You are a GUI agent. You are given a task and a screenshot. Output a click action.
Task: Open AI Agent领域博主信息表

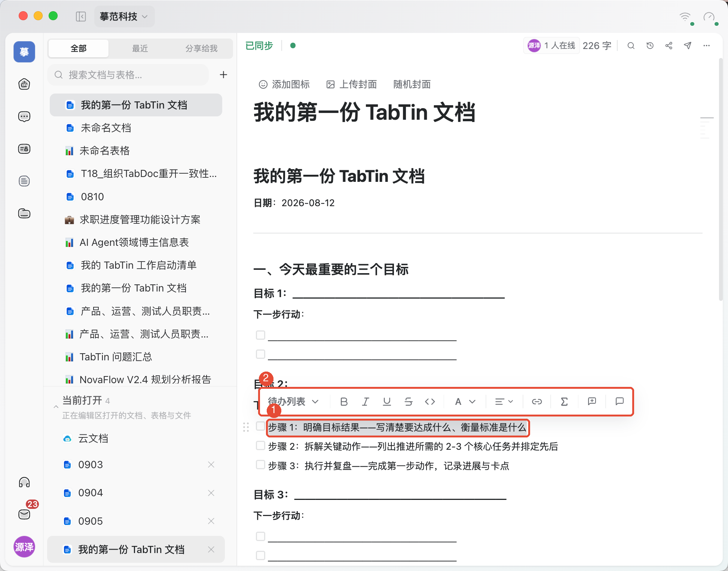(x=136, y=242)
